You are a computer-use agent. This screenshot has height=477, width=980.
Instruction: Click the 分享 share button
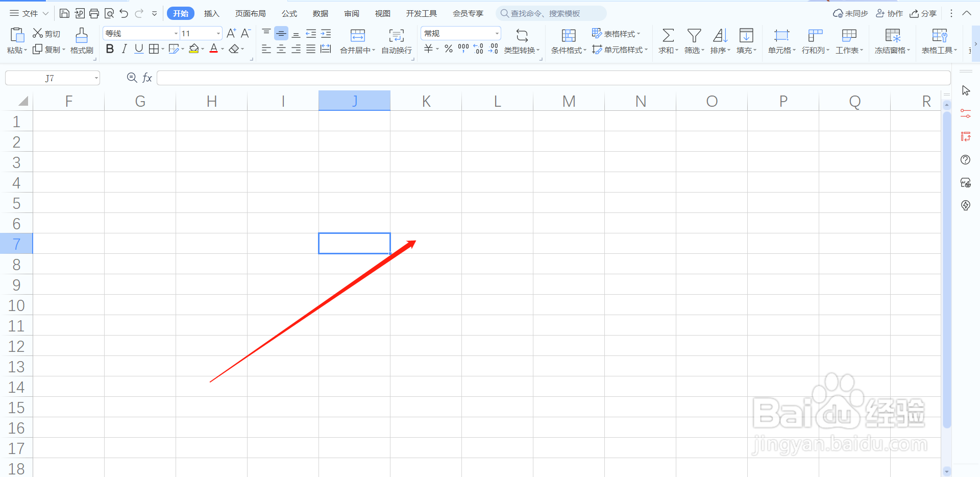click(923, 13)
